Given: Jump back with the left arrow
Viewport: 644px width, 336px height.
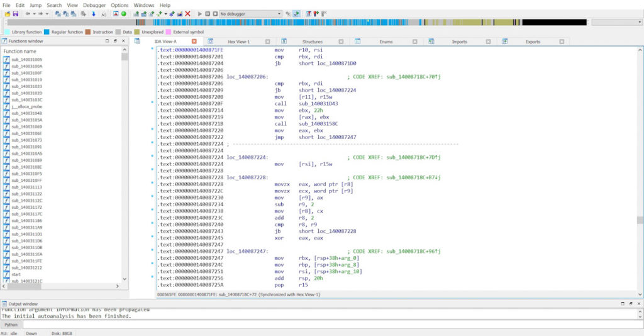Looking at the screenshot, I should 28,14.
